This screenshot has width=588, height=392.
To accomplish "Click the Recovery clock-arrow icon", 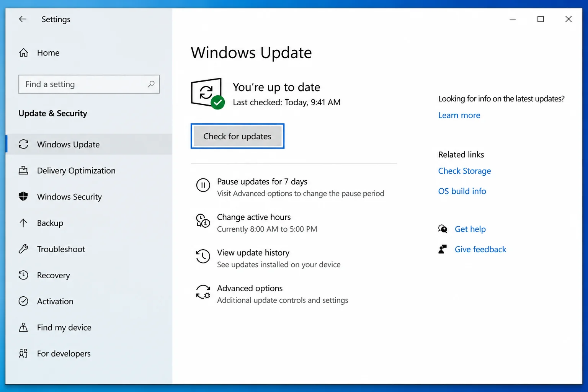I will point(23,275).
